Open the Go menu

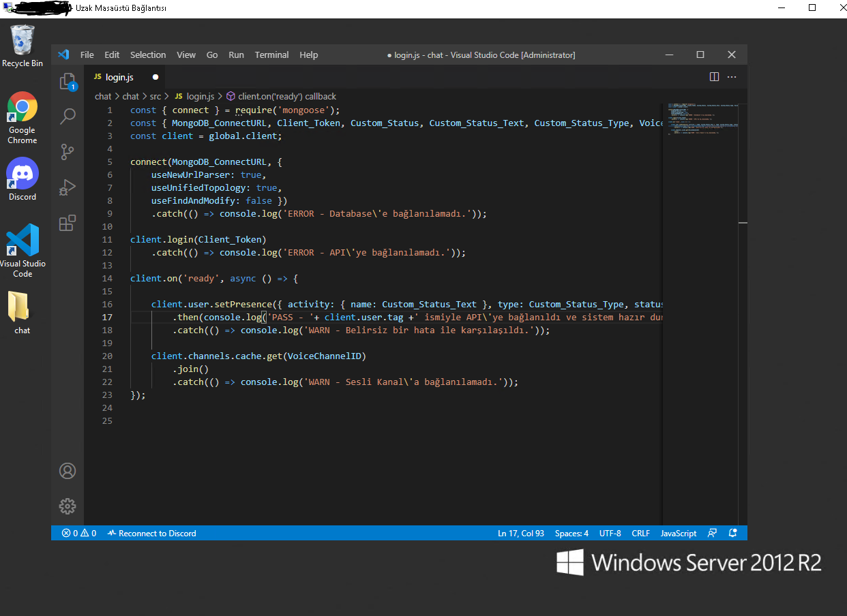[x=212, y=55]
